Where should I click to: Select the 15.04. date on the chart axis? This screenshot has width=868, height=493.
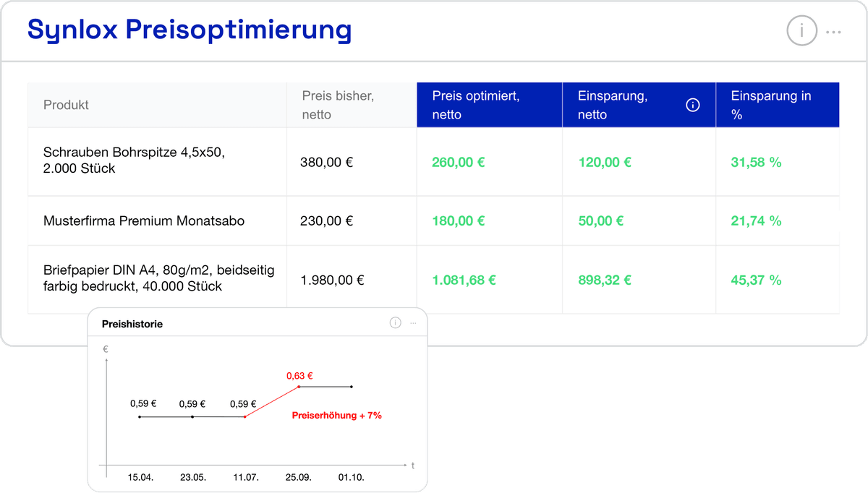(140, 478)
